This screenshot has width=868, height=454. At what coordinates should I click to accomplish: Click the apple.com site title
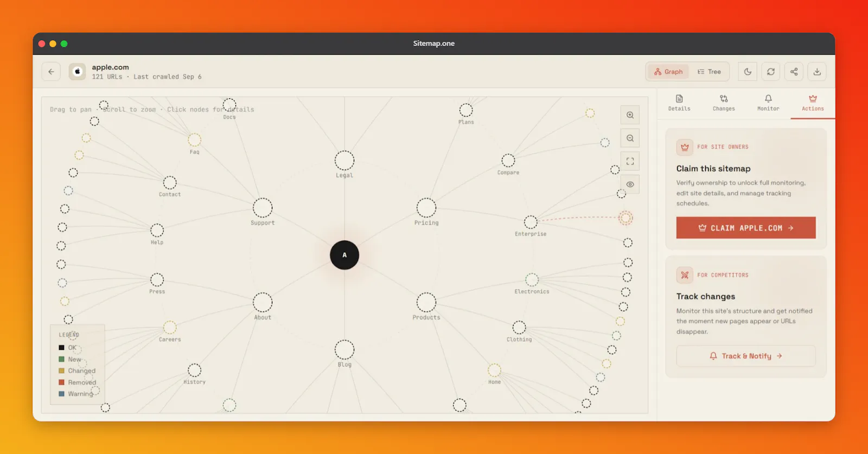point(111,67)
